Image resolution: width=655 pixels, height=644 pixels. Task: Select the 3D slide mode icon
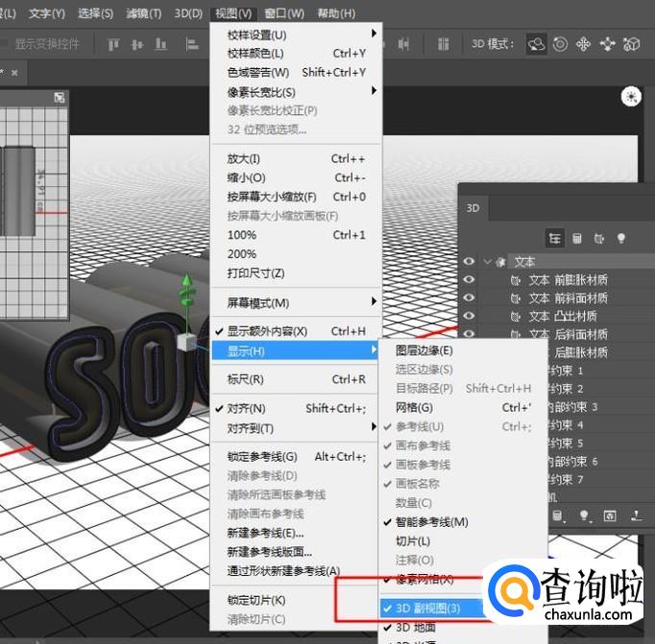tap(608, 43)
